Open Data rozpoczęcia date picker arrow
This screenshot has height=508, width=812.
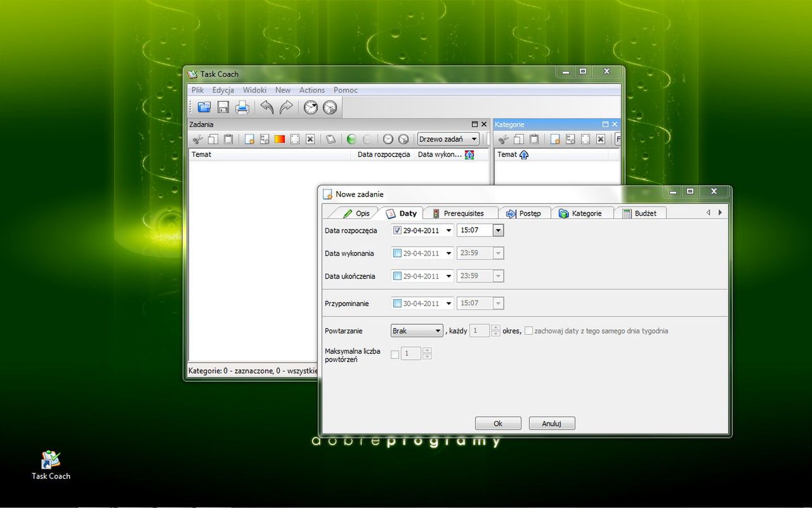coord(449,231)
